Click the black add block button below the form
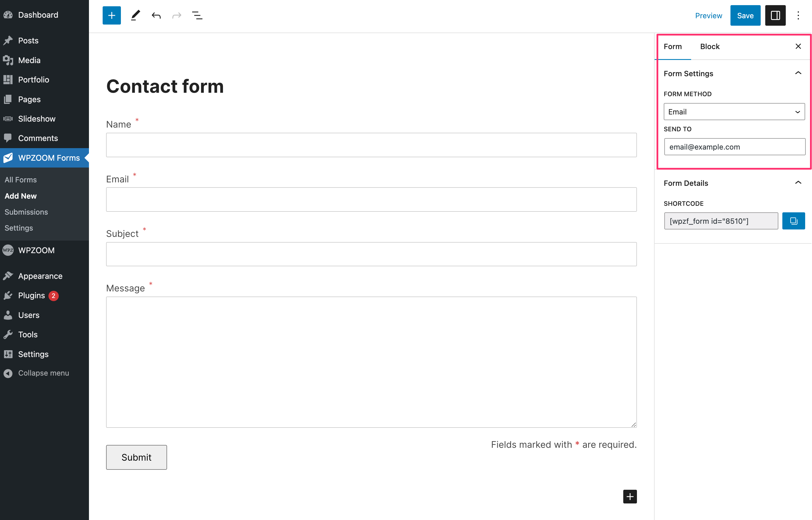812x520 pixels. pyautogui.click(x=630, y=496)
